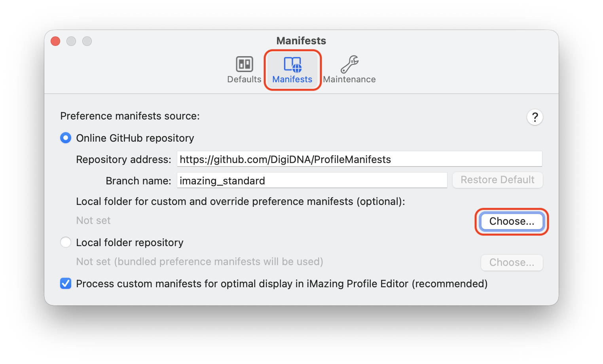Close the Manifests preferences window

click(55, 41)
